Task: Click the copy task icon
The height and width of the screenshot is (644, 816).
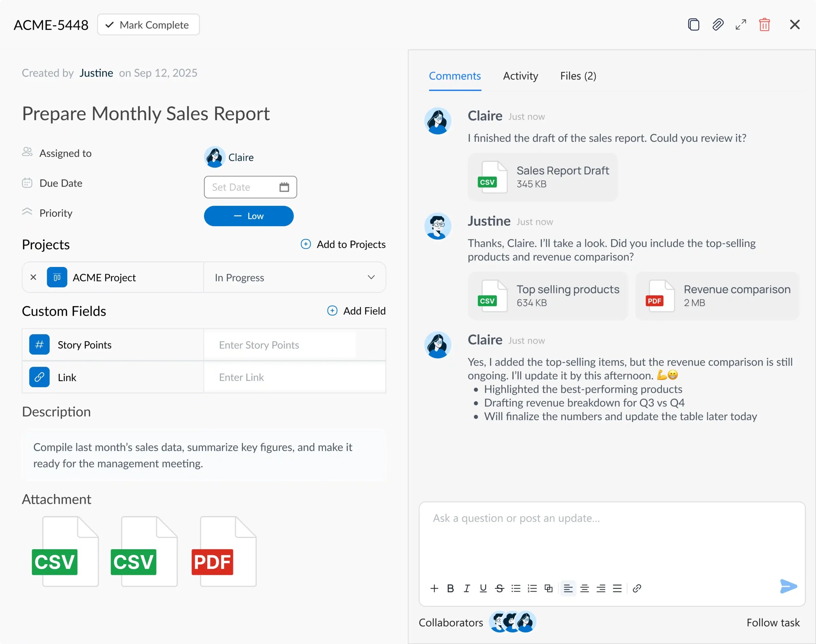Action: click(693, 25)
